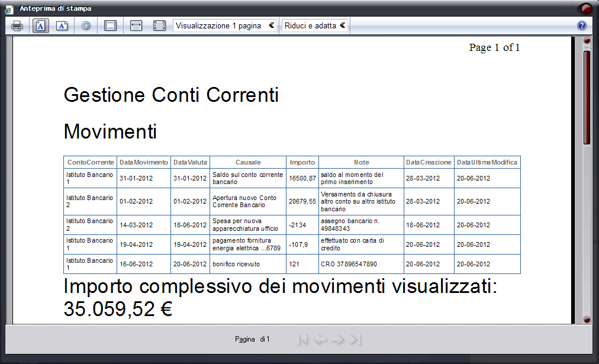
Task: Click scroll up button on scrollbar
Action: (x=587, y=41)
